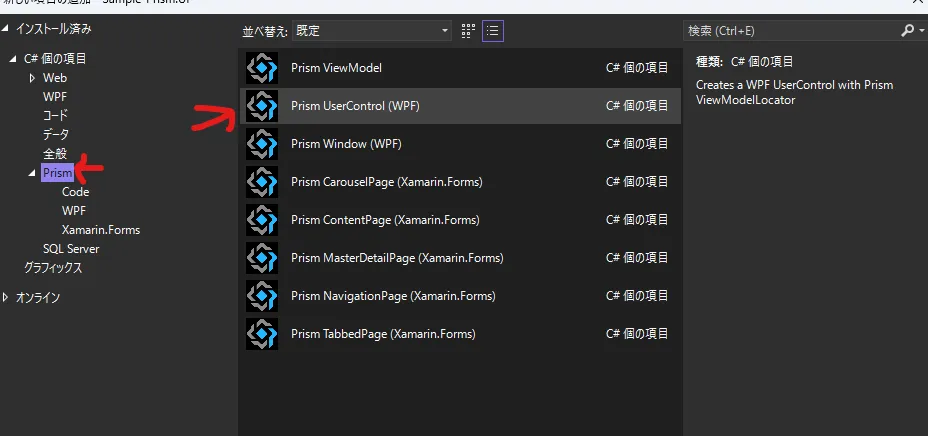928x436 pixels.
Task: Select Code under Prism
Action: pyautogui.click(x=75, y=192)
